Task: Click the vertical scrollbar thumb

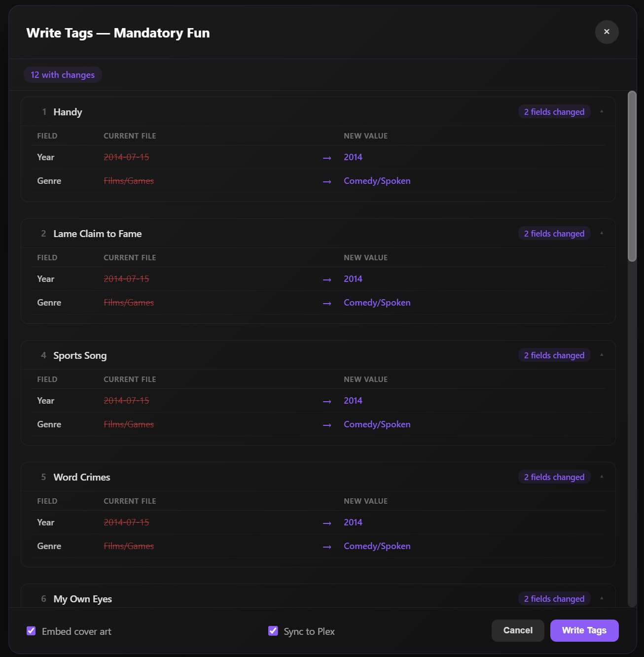Action: [632, 176]
